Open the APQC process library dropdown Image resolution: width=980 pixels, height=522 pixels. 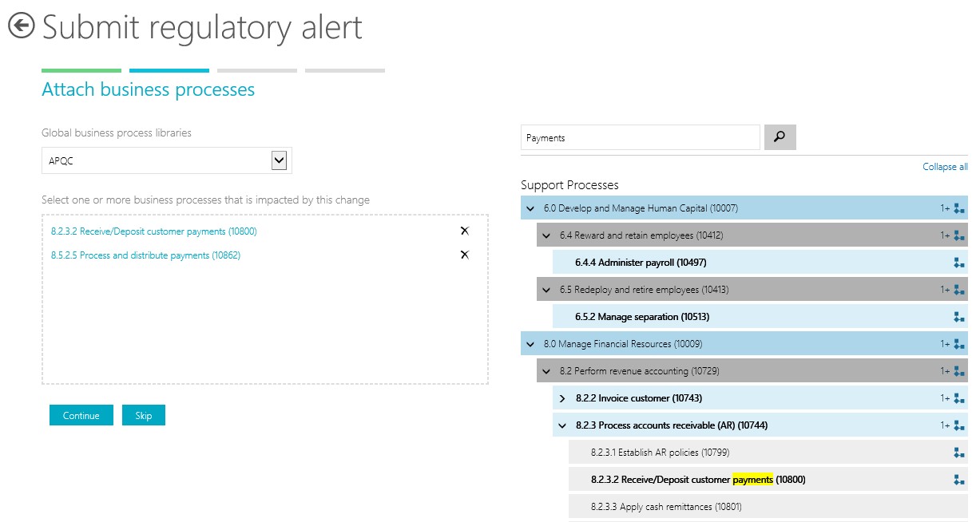click(x=279, y=160)
